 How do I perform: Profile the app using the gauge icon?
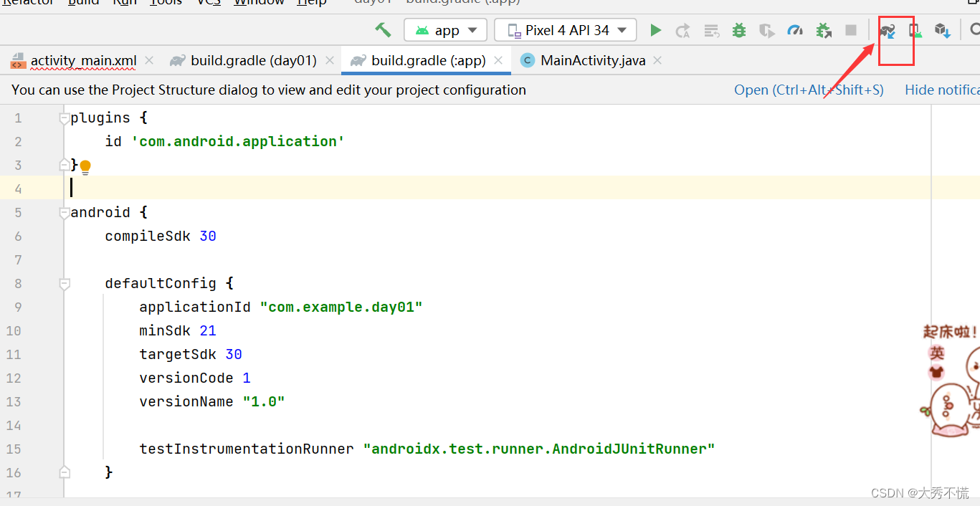[x=795, y=29]
